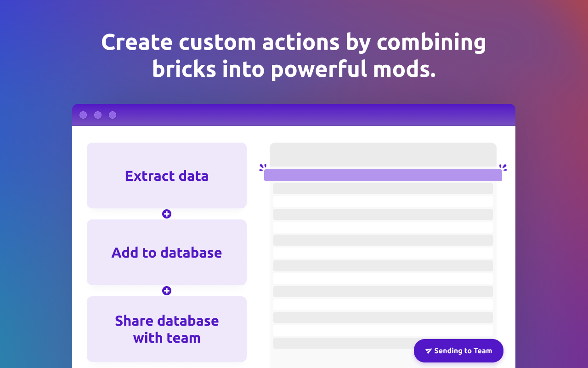Click the headline line "Create custom actions by combining"

pos(294,42)
